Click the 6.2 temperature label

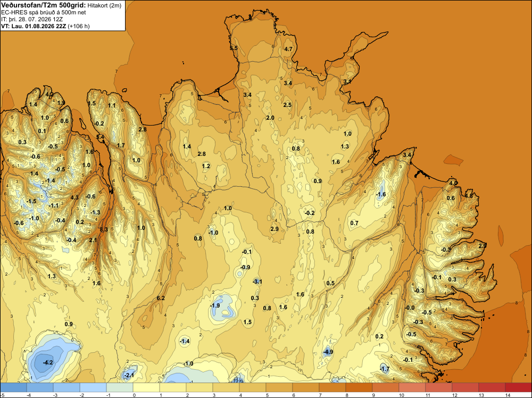[161, 298]
